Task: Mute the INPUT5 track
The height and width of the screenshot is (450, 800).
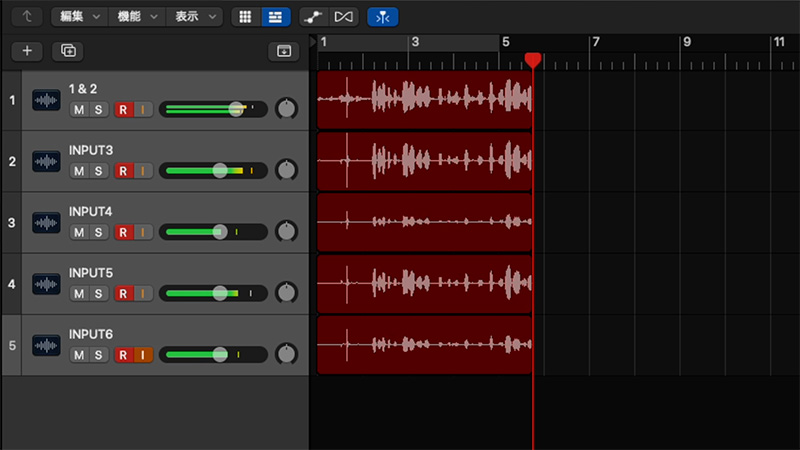Action: pos(79,294)
